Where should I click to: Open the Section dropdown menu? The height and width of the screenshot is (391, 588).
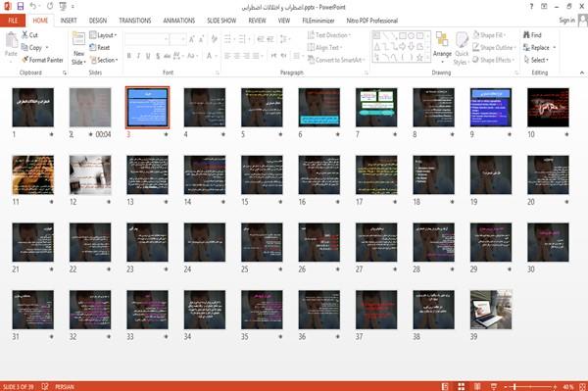pos(104,60)
